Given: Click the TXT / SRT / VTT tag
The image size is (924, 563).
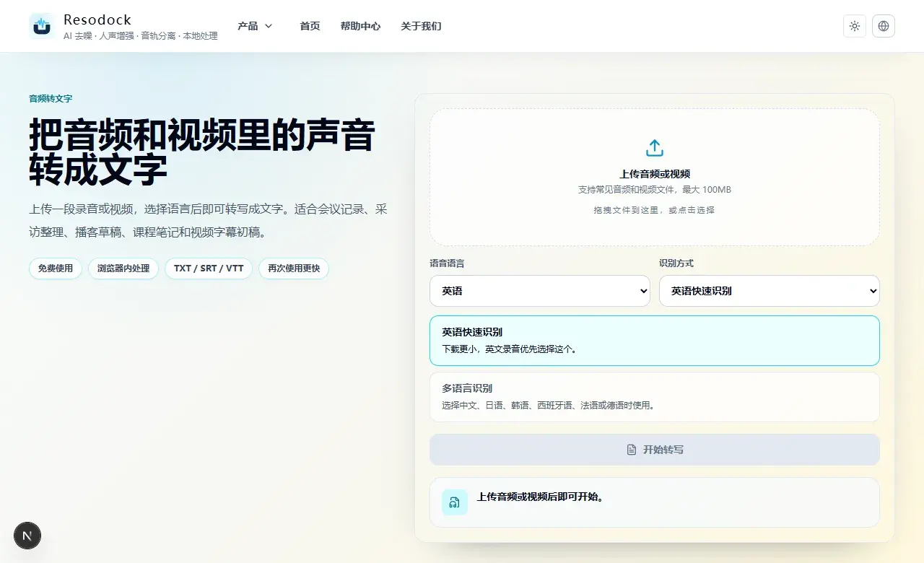Looking at the screenshot, I should tap(209, 269).
